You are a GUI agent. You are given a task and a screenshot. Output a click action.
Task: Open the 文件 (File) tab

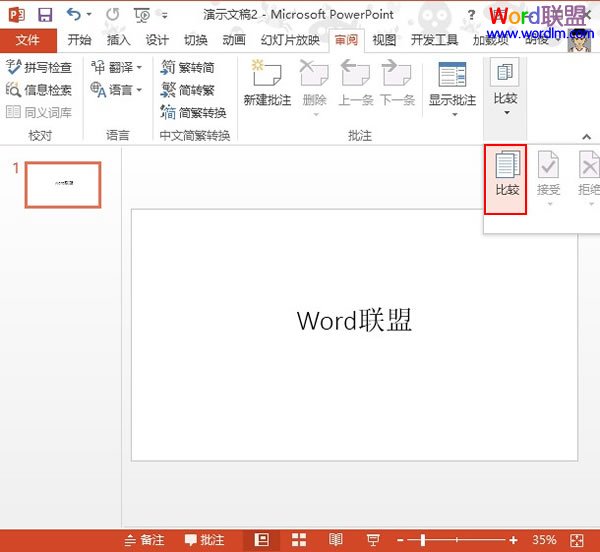(28, 40)
